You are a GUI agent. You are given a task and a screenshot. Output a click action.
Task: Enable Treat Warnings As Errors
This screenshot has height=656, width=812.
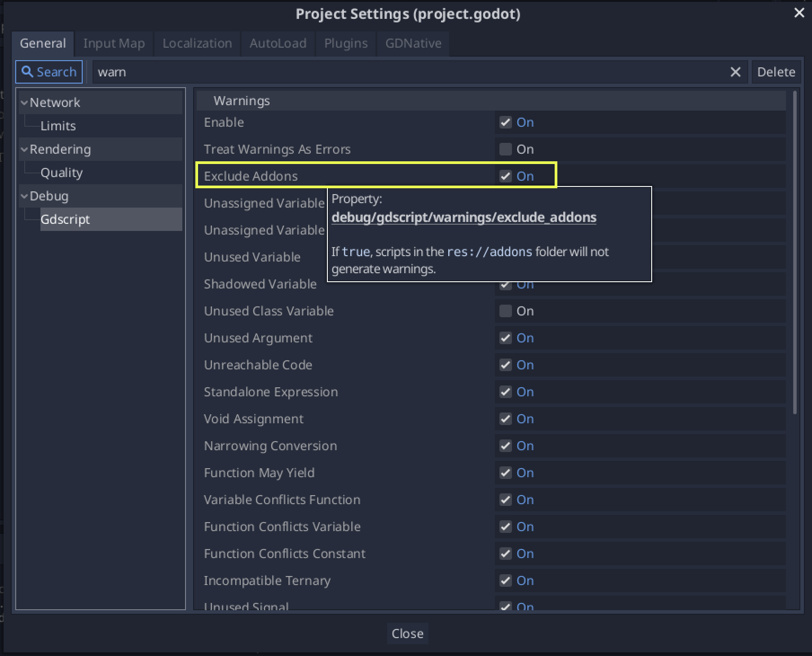pos(506,149)
